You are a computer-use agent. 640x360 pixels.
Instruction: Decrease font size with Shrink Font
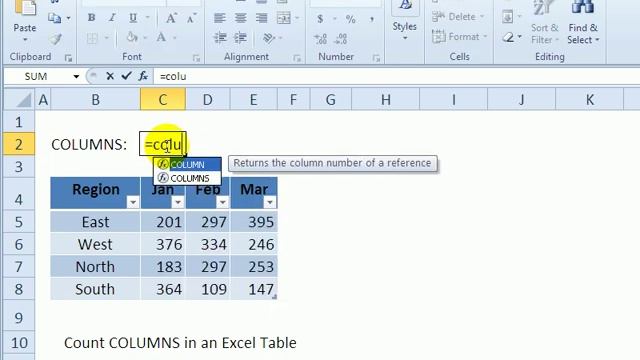pos(191,18)
